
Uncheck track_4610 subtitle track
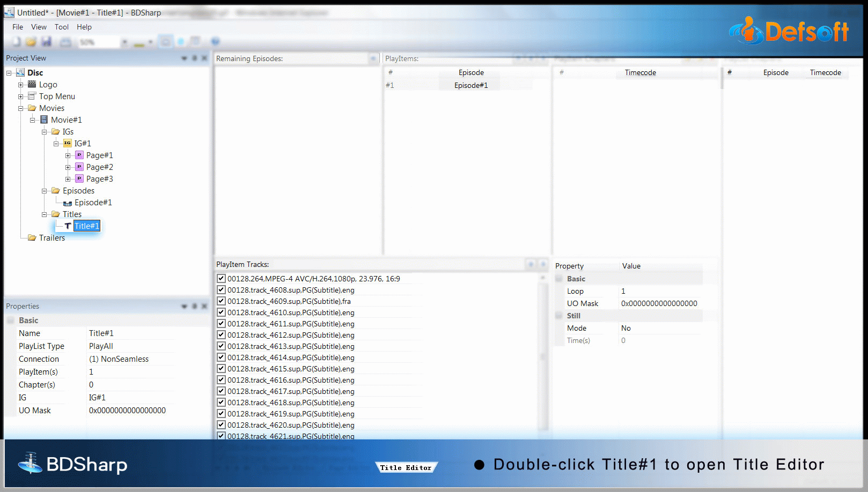[221, 312]
